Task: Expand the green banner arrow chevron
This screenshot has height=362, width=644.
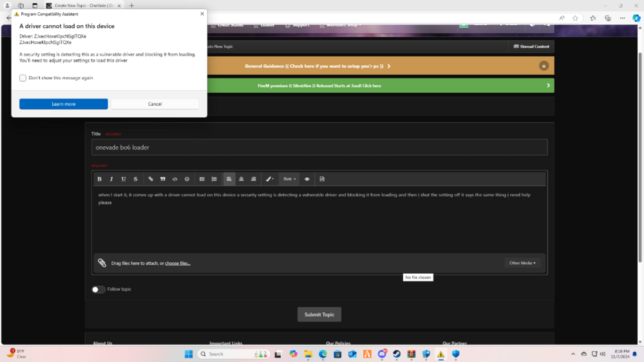Action: click(548, 86)
